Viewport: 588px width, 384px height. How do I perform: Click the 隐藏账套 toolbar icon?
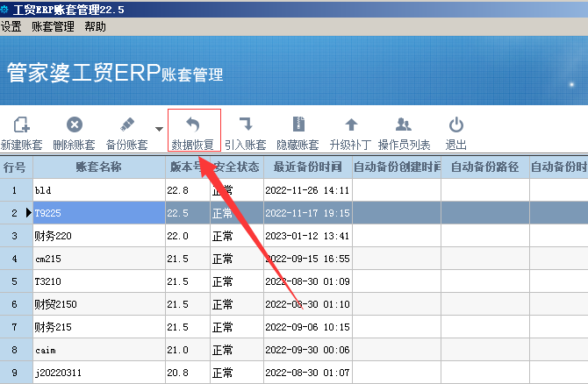298,124
